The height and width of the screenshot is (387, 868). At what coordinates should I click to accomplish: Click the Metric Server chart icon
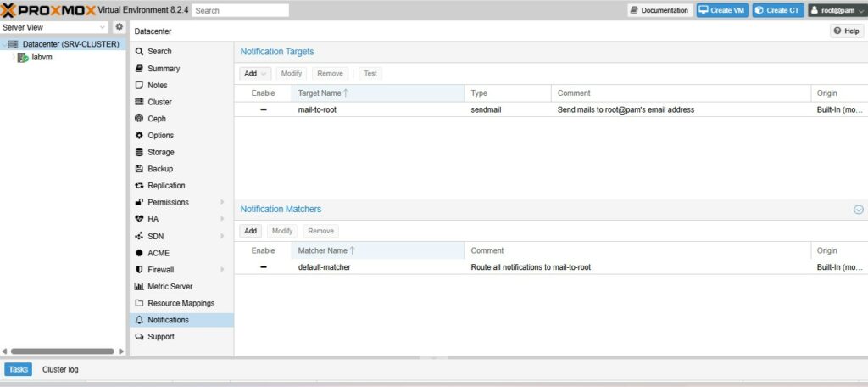139,287
